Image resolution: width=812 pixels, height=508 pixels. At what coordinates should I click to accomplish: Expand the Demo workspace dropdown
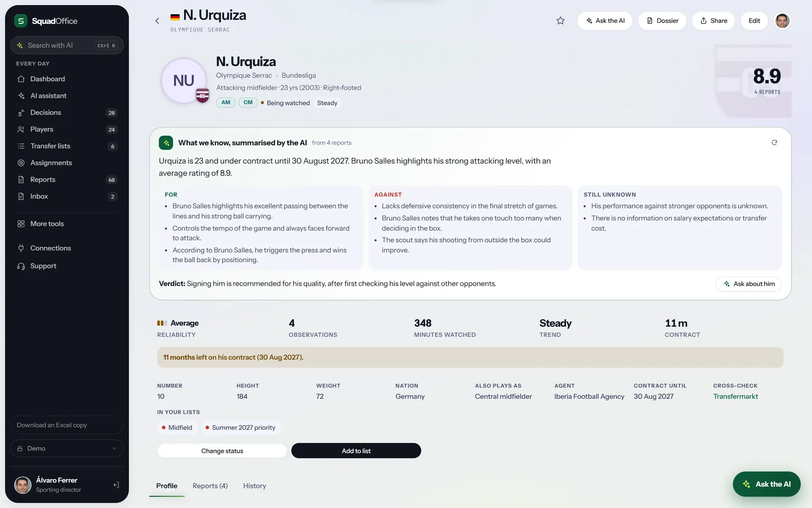pos(67,449)
